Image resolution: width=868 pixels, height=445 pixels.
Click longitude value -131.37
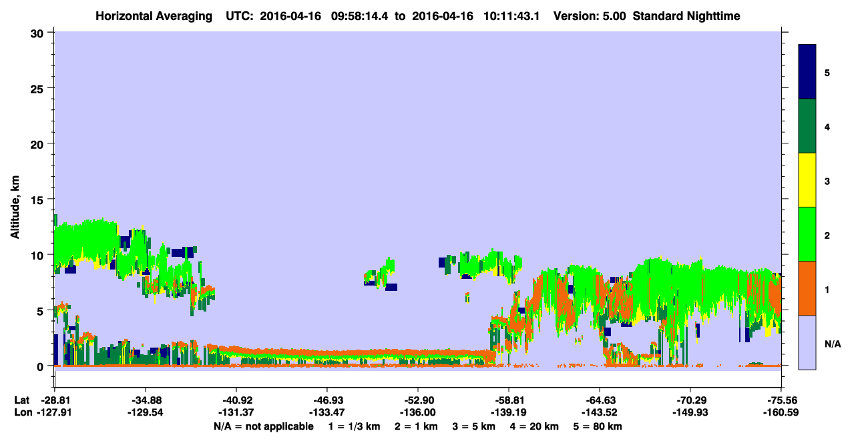pos(236,413)
